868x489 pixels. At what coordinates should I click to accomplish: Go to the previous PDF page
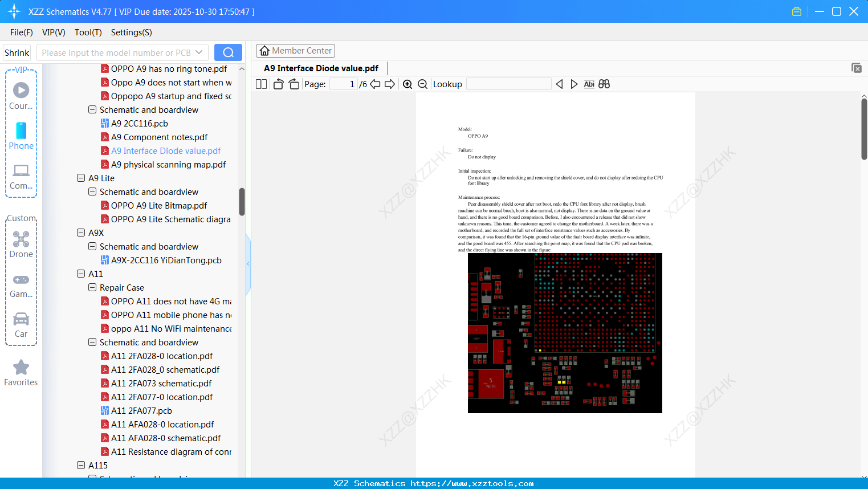375,84
